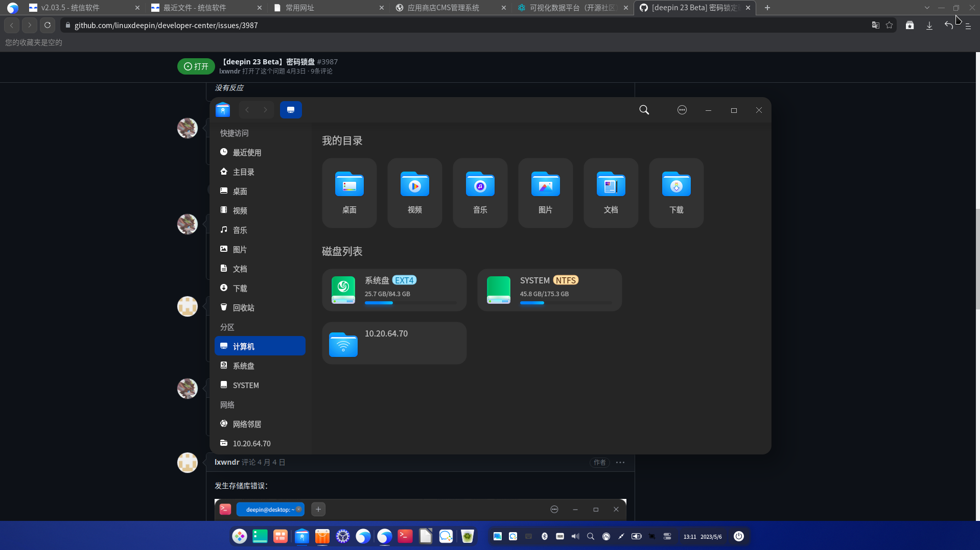Open 网络邻居 network neighborhood in sidebar
980x550 pixels.
click(247, 424)
